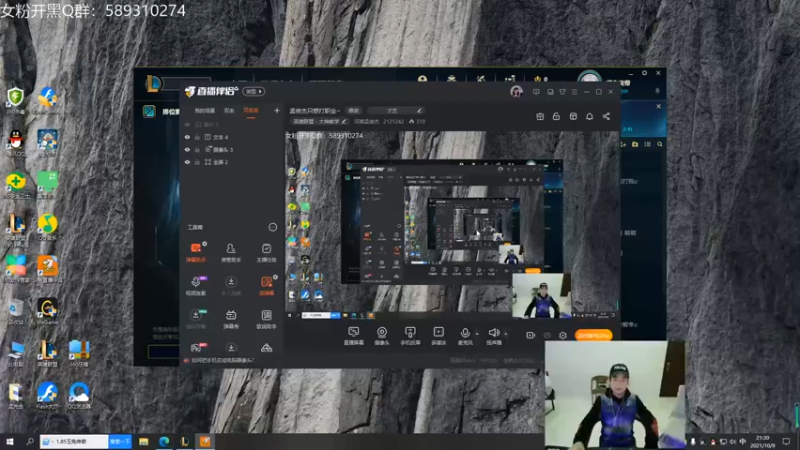Open the 弹幕秀 TV-shaped tool

231,319
